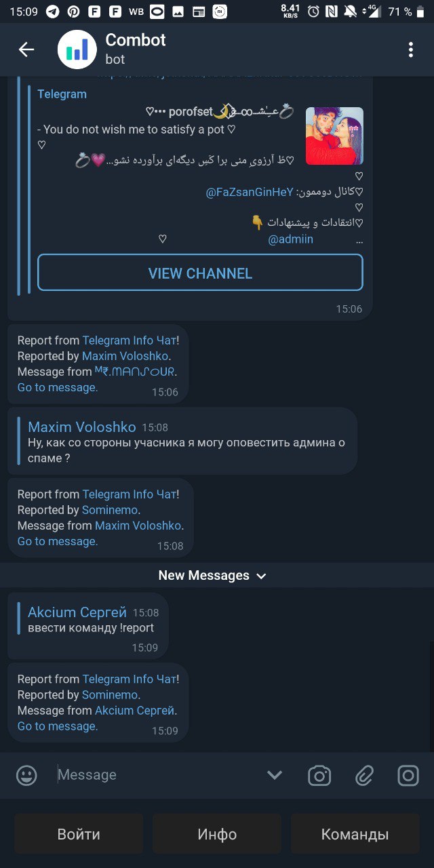434x868 pixels.
Task: Click the VIEW CHANNEL button
Action: pos(200,273)
